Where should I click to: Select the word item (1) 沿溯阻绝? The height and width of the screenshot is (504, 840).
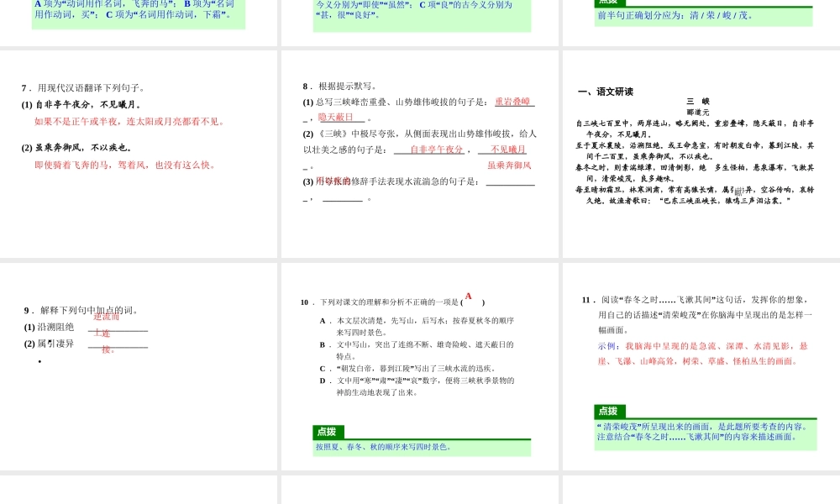coord(49,327)
